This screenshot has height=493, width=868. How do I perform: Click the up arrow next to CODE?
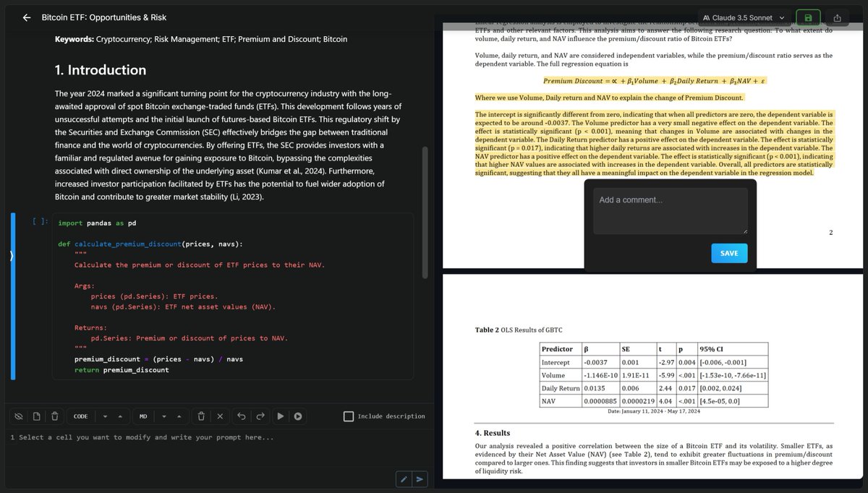click(120, 416)
